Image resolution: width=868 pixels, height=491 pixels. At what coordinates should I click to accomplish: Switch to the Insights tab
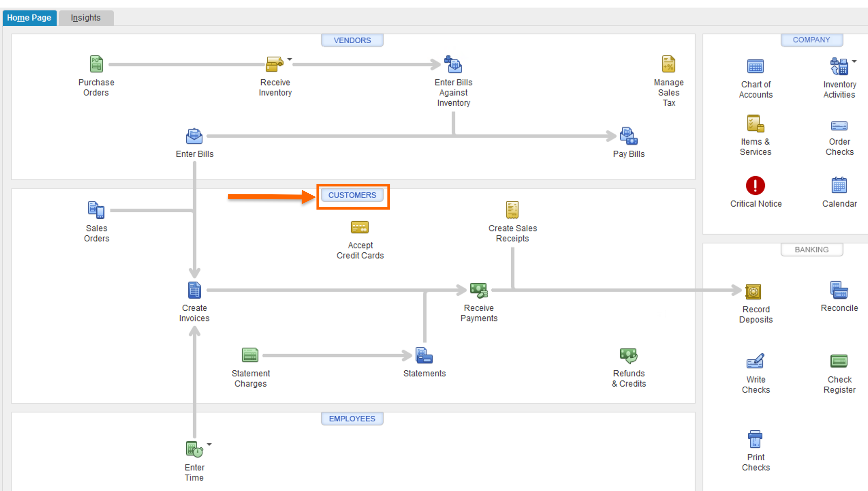click(x=86, y=18)
